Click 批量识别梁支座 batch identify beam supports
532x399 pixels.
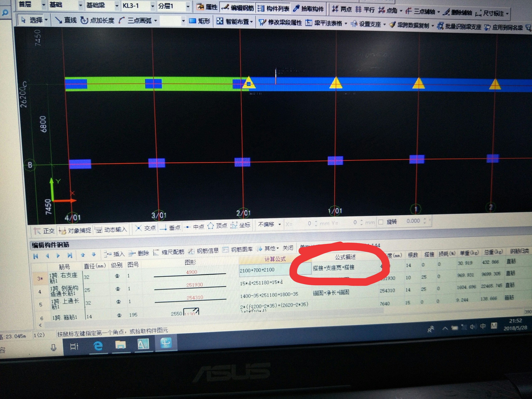point(459,26)
